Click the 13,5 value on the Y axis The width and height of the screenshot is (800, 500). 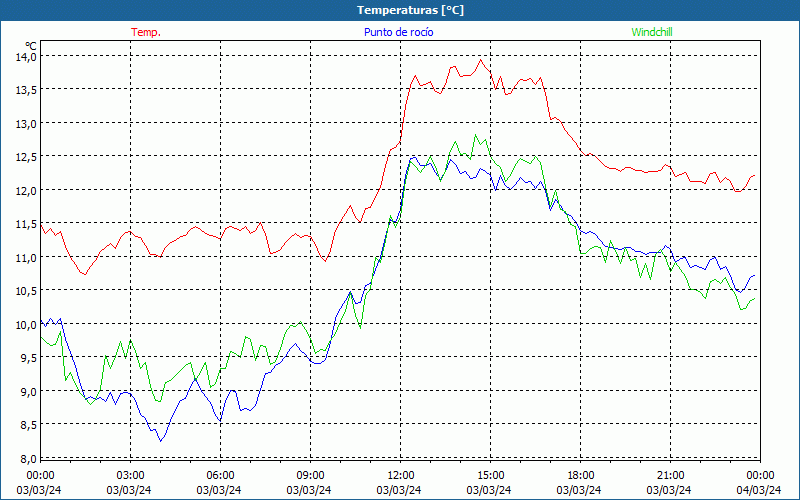[x=25, y=90]
